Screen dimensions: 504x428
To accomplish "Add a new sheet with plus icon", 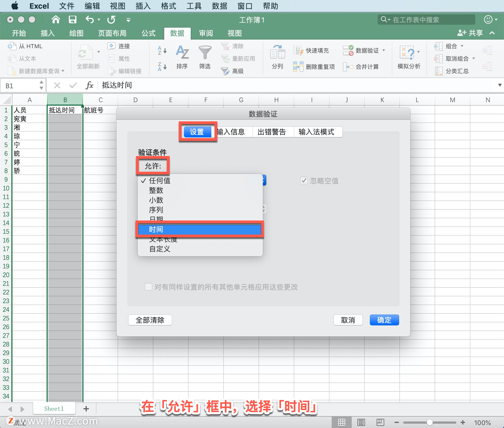I will [x=86, y=408].
